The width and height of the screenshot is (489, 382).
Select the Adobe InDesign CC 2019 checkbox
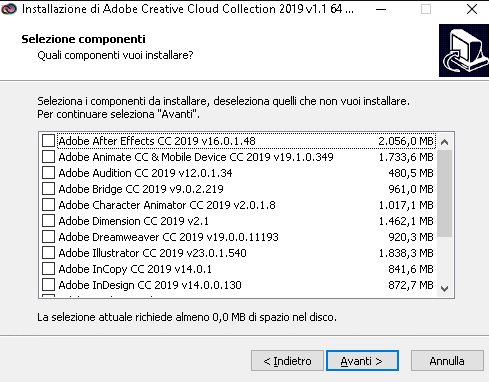[48, 285]
